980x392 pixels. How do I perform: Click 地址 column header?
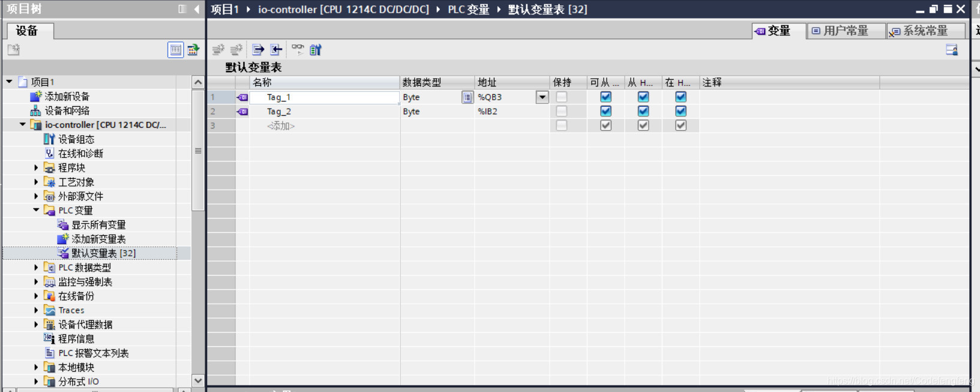[x=513, y=82]
